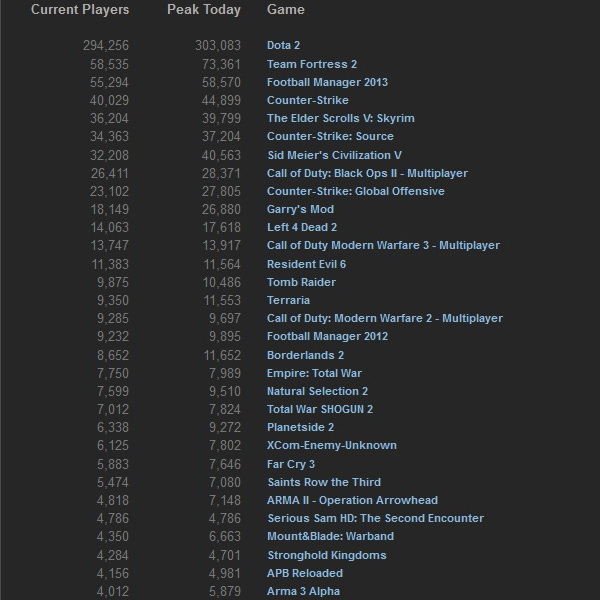The height and width of the screenshot is (600, 600).
Task: Open Natural Selection 2 game page
Action: (317, 391)
